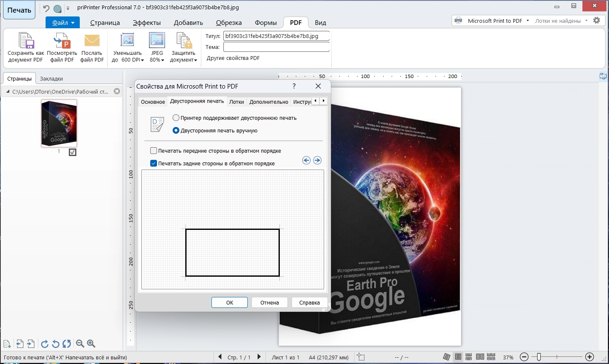Viewport: 609px width, 364px height.
Task: Open printer settings gear icon
Action: 596,20
